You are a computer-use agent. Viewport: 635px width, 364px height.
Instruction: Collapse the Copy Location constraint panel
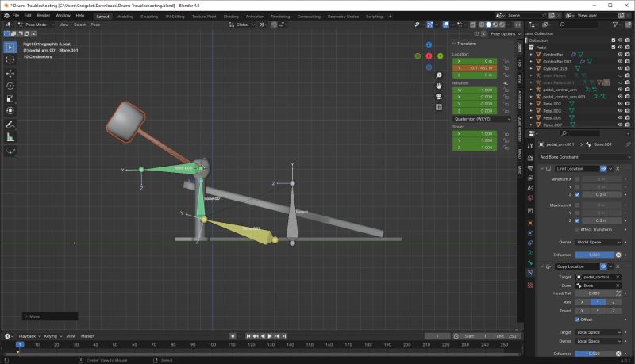tap(542, 266)
